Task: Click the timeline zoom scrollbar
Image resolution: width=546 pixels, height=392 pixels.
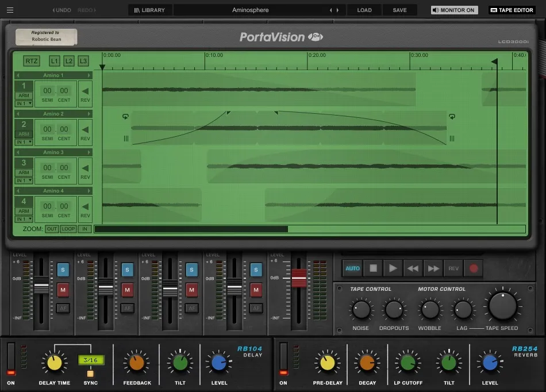Action: [191, 229]
